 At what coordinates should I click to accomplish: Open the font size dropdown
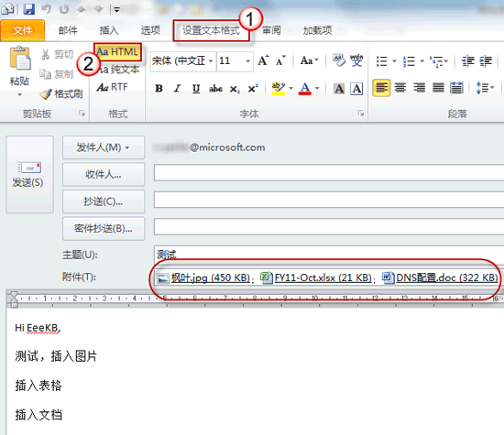[247, 60]
